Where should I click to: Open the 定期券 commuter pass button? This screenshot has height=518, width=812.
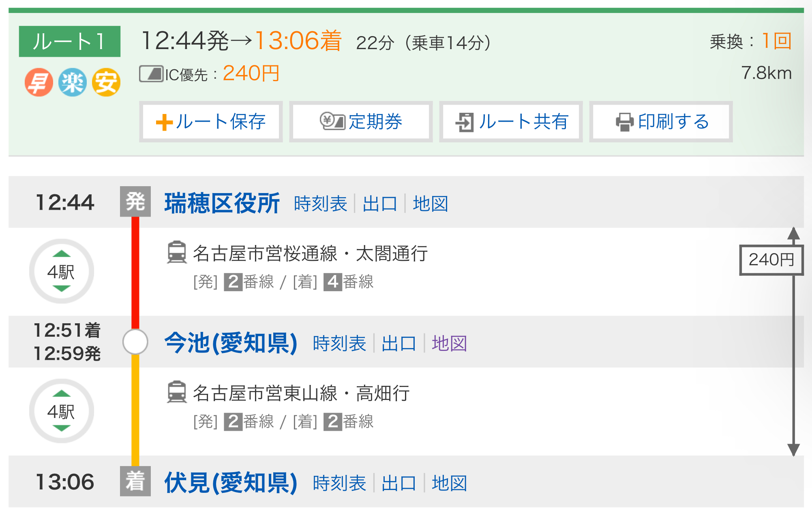[x=361, y=122]
